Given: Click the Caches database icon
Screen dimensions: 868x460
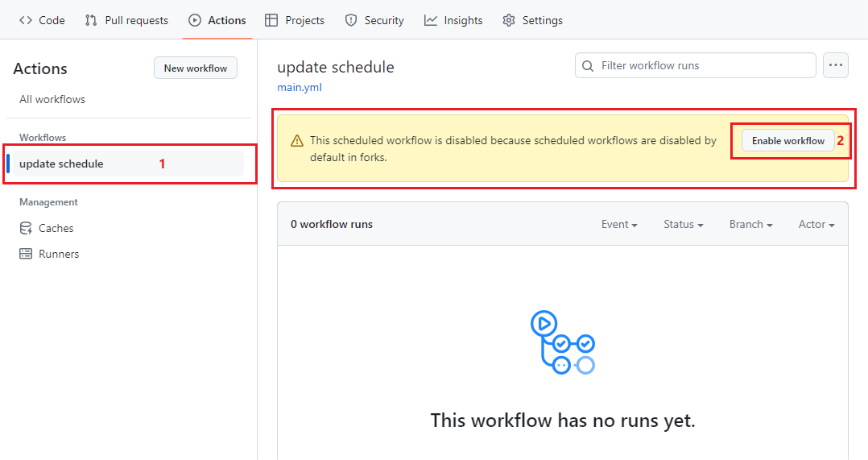Looking at the screenshot, I should point(26,228).
